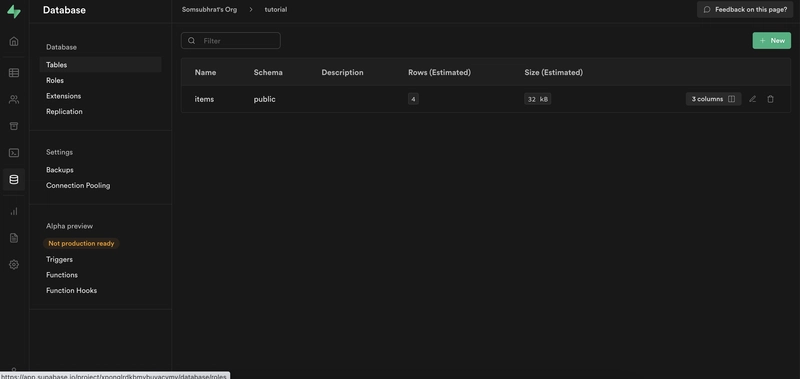
Task: Open the Authentication users sidebar icon
Action: point(14,99)
